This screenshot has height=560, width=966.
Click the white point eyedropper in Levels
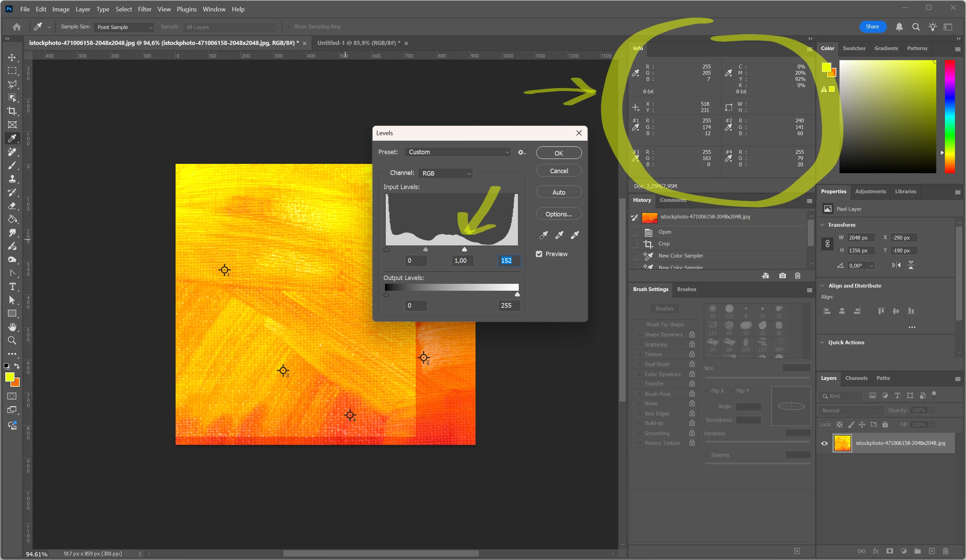[575, 235]
